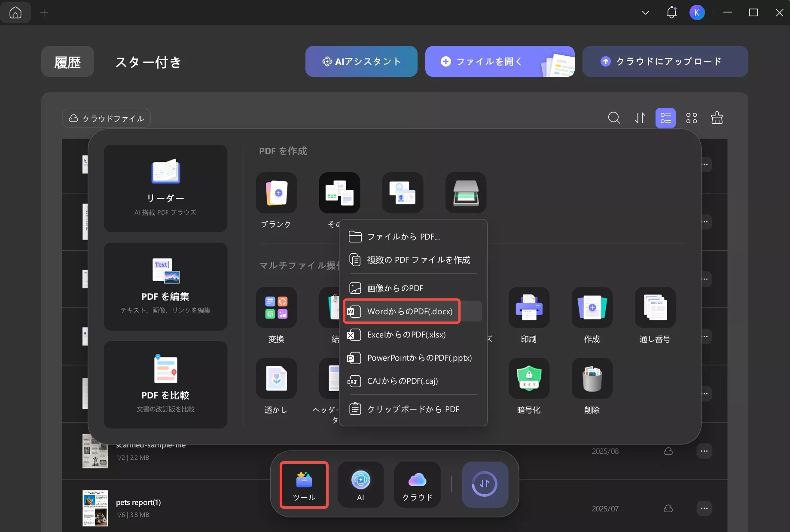Open the PDF を編集 card
The width and height of the screenshot is (790, 532).
[x=165, y=286]
